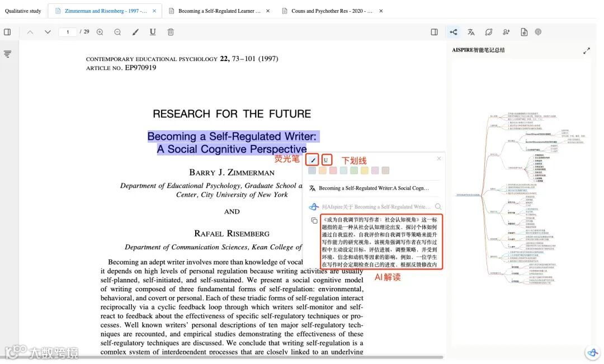The height and width of the screenshot is (364, 604).
Task: Copy the AI interpretation text
Action: coord(314,221)
